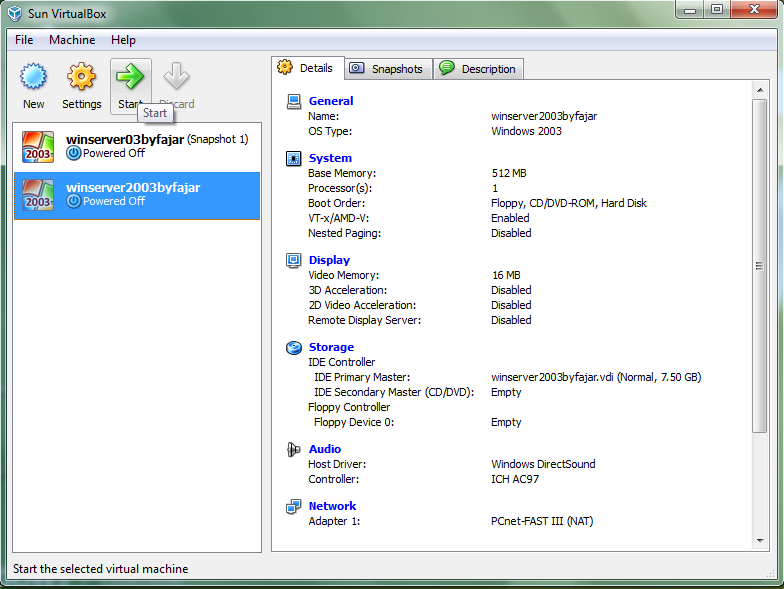This screenshot has height=589, width=784.
Task: Minimize the Sun VirtualBox window
Action: pos(690,10)
